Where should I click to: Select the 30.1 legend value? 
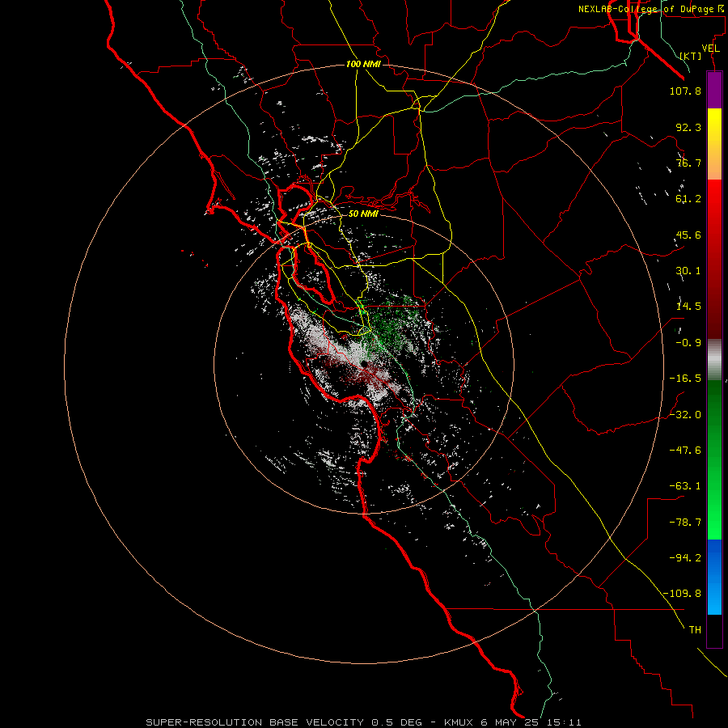tap(688, 271)
